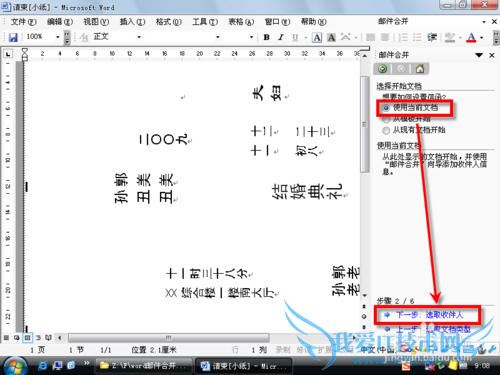Image resolution: width=500 pixels, height=375 pixels.
Task: Click the help search box 邮件合并
Action: [429, 22]
